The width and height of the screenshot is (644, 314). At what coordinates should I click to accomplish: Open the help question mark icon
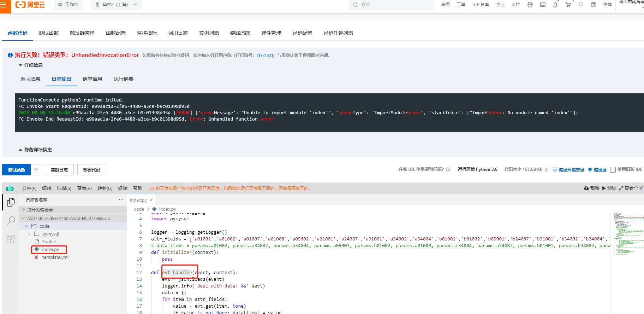coord(594,5)
